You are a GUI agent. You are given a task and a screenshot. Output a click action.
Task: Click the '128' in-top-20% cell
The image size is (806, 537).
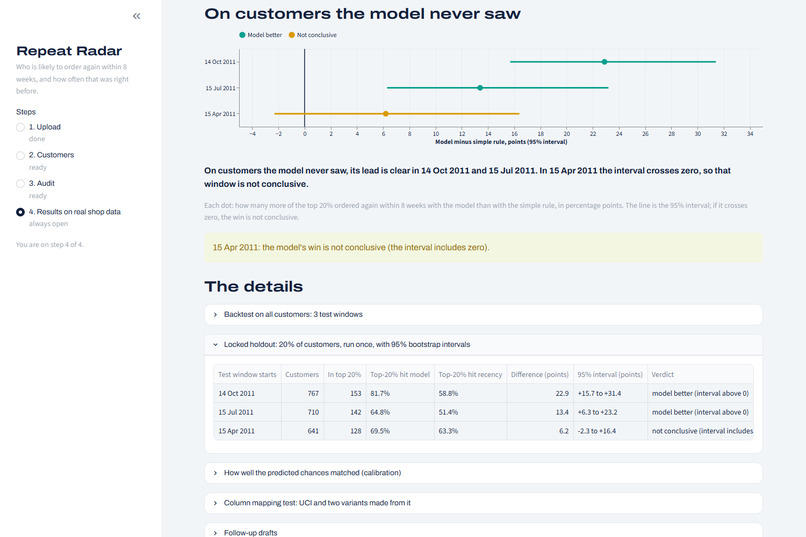click(x=344, y=431)
